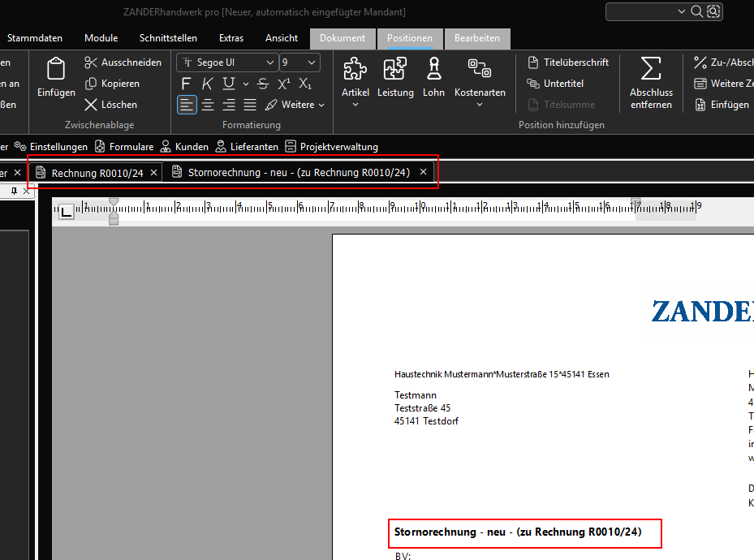This screenshot has height=560, width=754.
Task: Click the Artikel puzzle piece icon
Action: tap(355, 69)
